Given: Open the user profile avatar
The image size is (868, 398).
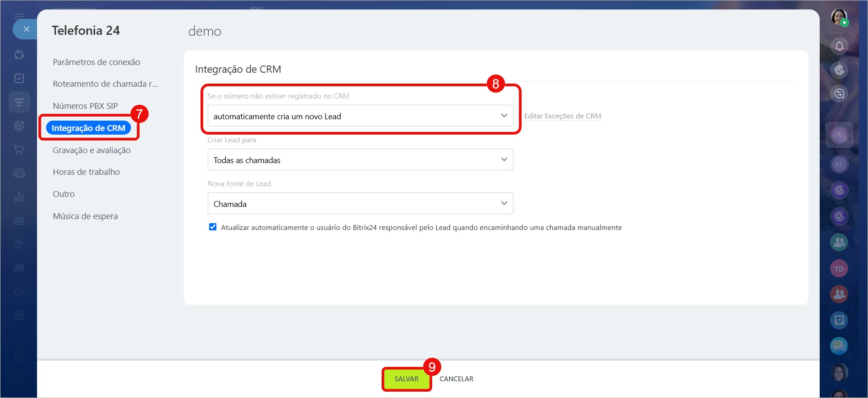Looking at the screenshot, I should pos(839,17).
